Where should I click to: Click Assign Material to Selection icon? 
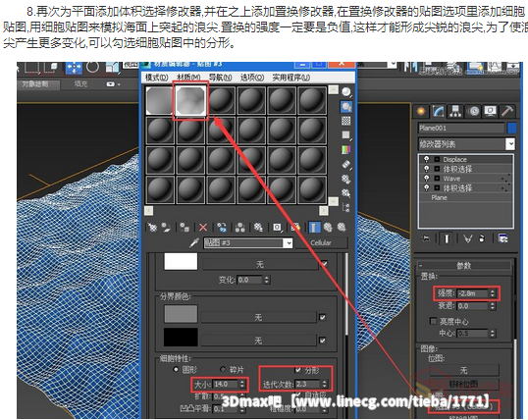coord(185,228)
